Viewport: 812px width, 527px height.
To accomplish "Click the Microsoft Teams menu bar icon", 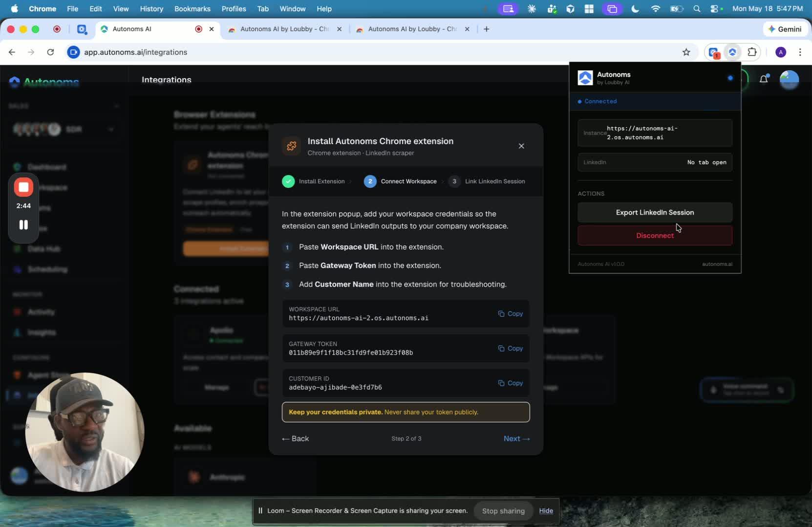I will click(x=552, y=8).
